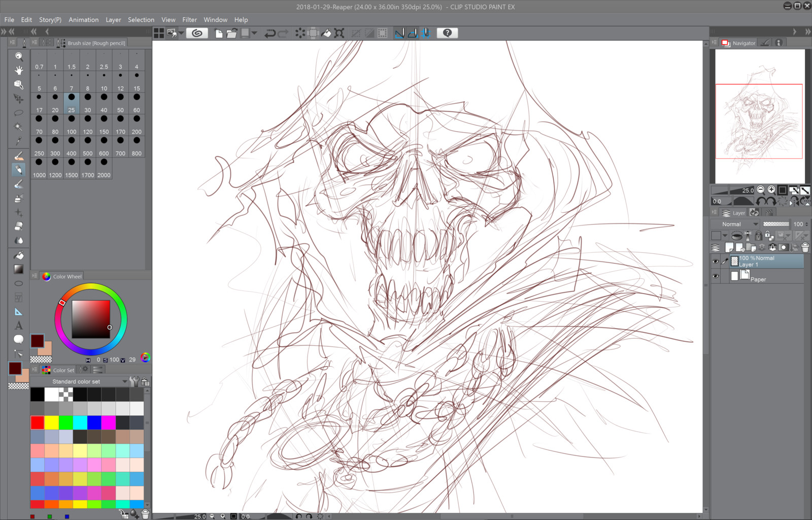Select the Pen tool

(x=19, y=156)
